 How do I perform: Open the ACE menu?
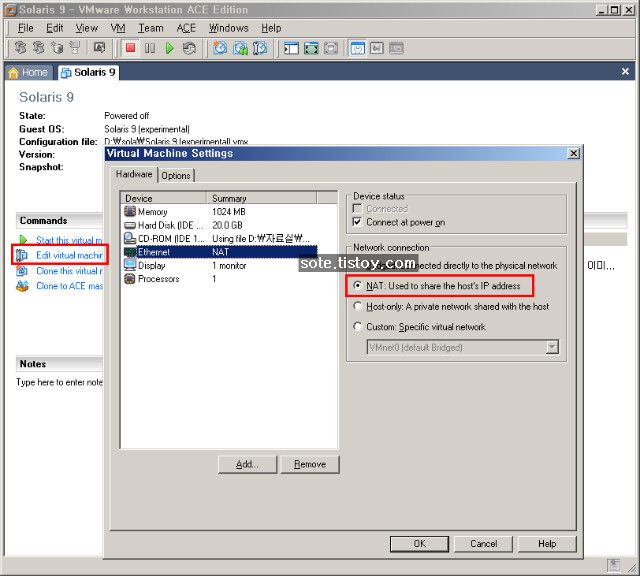(x=186, y=28)
